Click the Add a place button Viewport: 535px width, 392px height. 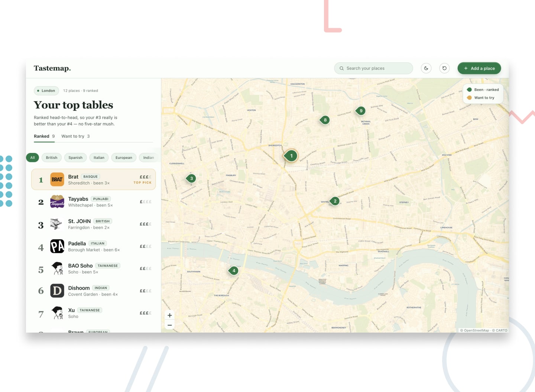point(479,68)
